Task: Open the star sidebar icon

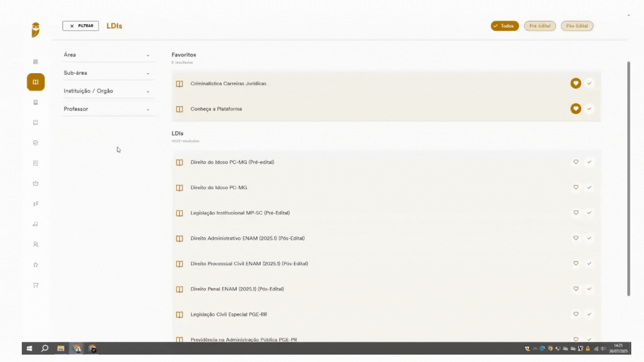Action: click(x=36, y=265)
